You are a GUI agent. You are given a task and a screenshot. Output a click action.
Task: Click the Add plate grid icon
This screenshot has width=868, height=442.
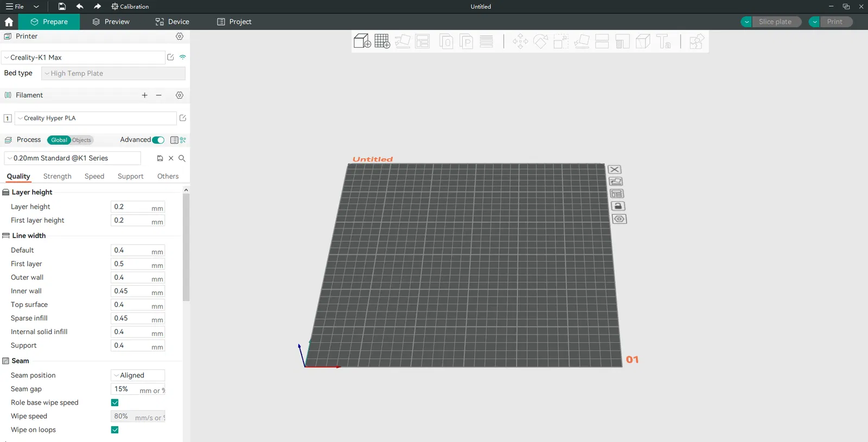pyautogui.click(x=382, y=41)
